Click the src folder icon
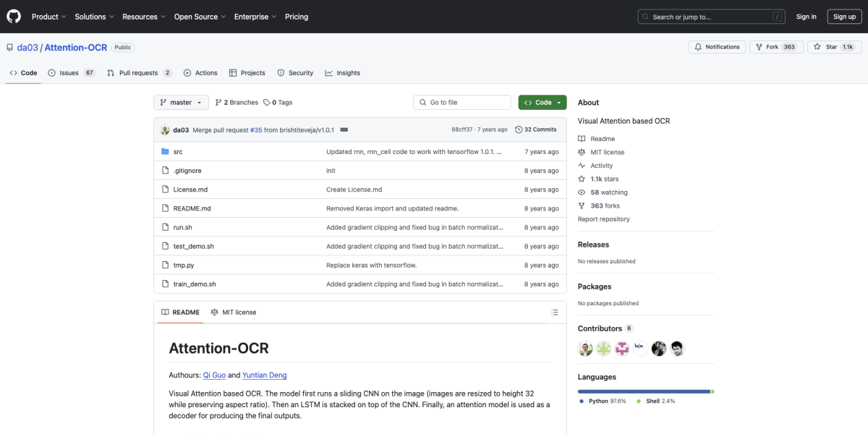Viewport: 868px width, 434px height. [165, 152]
